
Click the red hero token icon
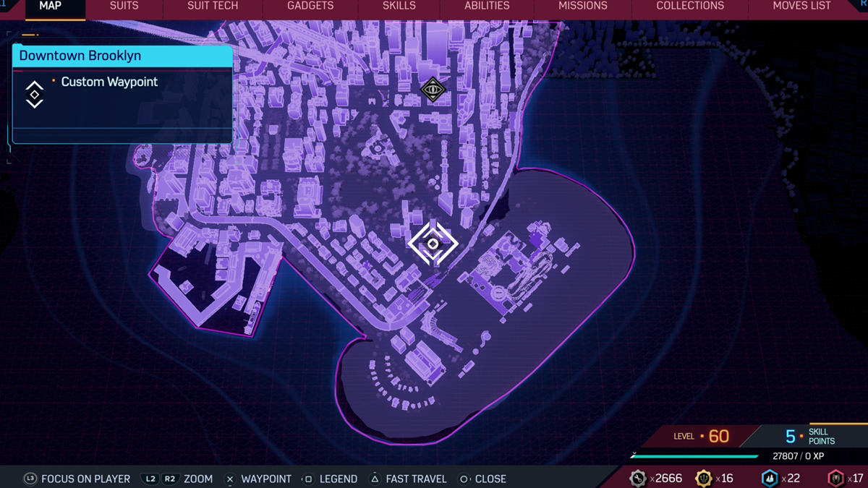[x=835, y=478]
